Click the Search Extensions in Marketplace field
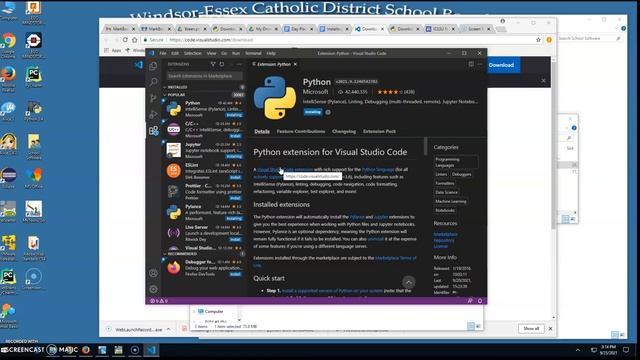Viewport: 640px width, 360px height. 204,76
